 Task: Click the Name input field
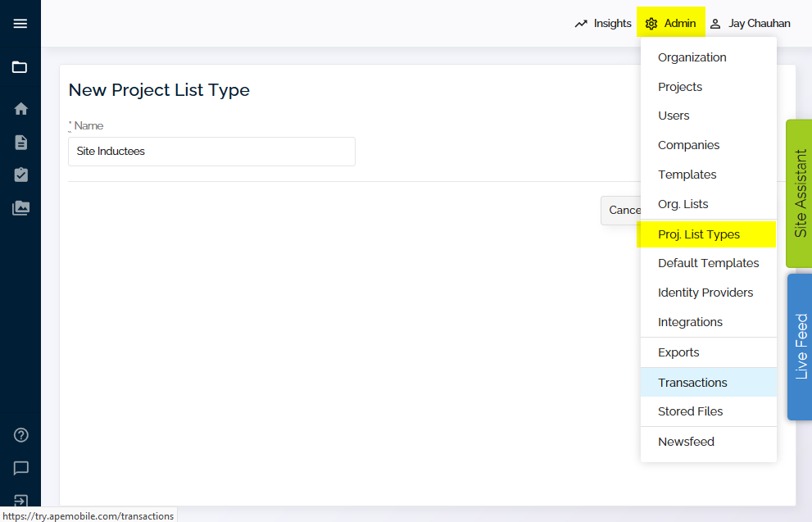click(x=211, y=152)
